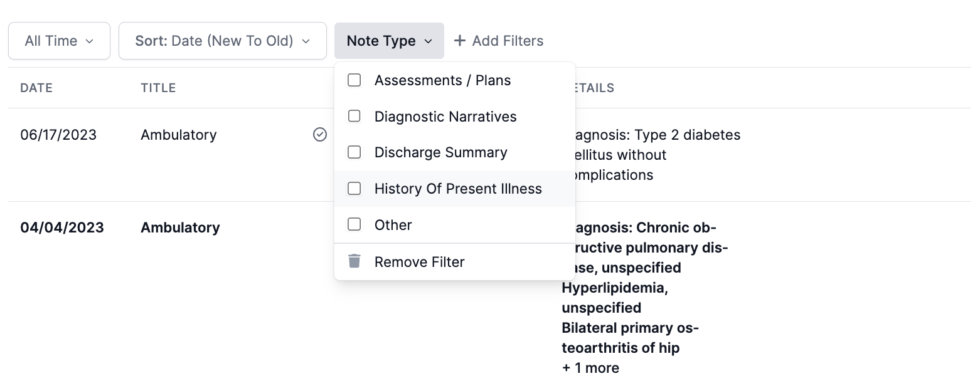Show the '+ 1 more' diagnoses
Screen dimensions: 980x386
[590, 368]
